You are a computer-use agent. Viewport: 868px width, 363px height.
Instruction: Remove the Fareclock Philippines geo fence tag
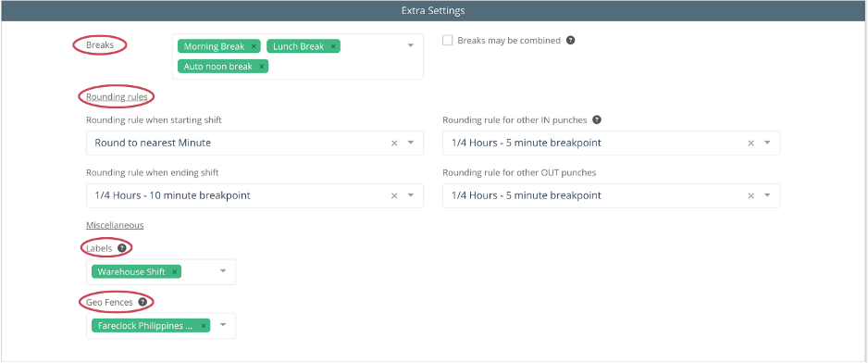[x=204, y=326]
